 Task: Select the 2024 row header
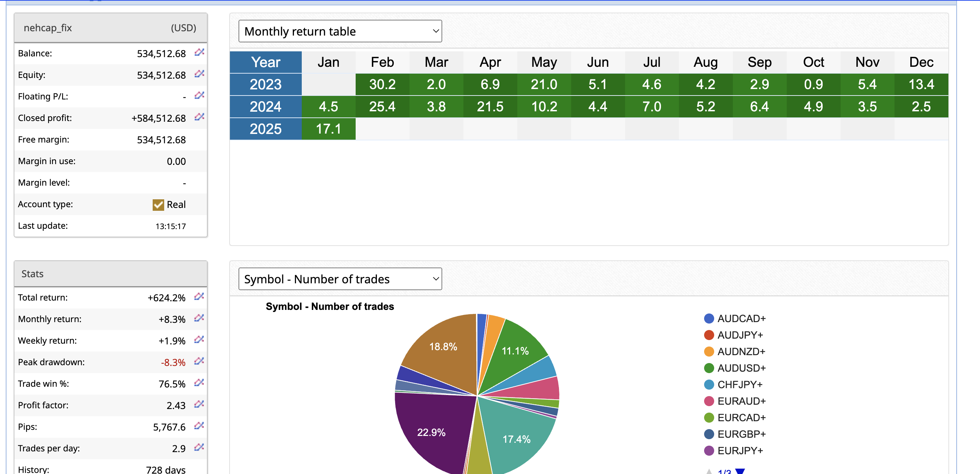pyautogui.click(x=265, y=107)
